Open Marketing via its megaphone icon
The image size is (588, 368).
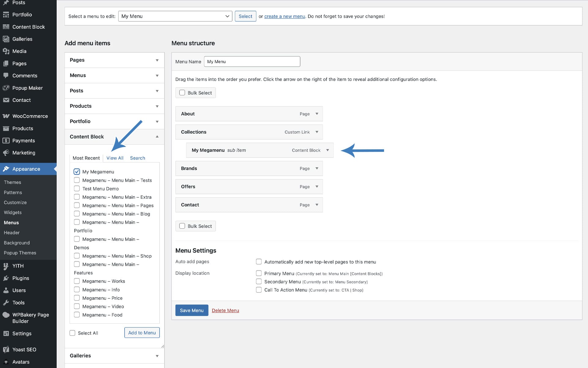point(6,153)
